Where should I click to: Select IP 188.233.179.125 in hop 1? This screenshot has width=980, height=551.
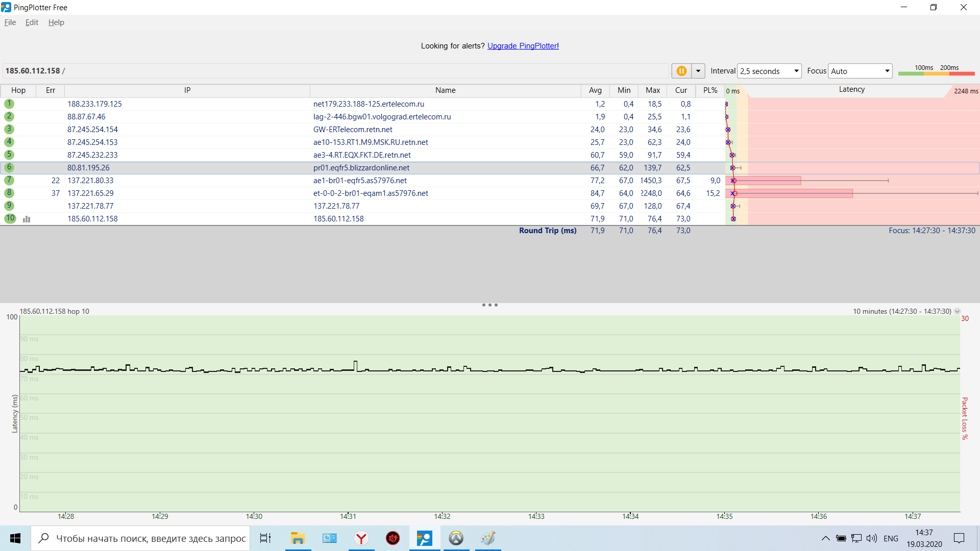94,104
